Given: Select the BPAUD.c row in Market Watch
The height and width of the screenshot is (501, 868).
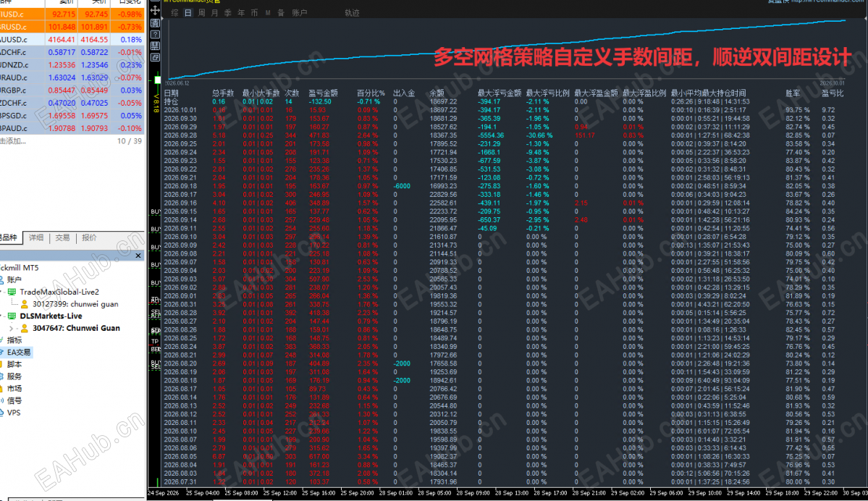Looking at the screenshot, I should coord(72,128).
